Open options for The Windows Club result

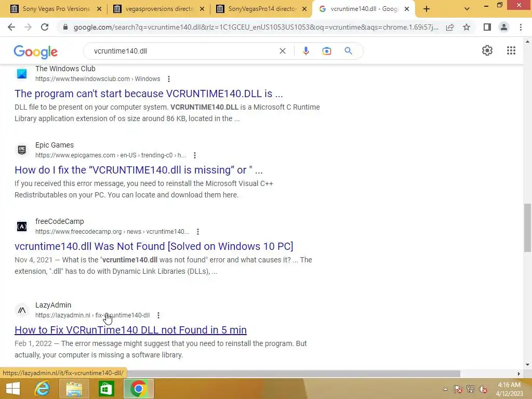coord(169,79)
